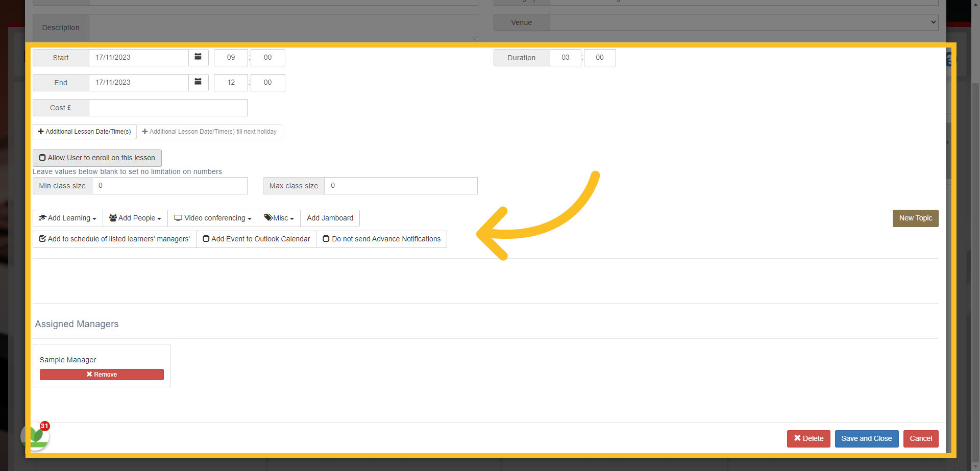Expand the Video conferencing menu

213,218
